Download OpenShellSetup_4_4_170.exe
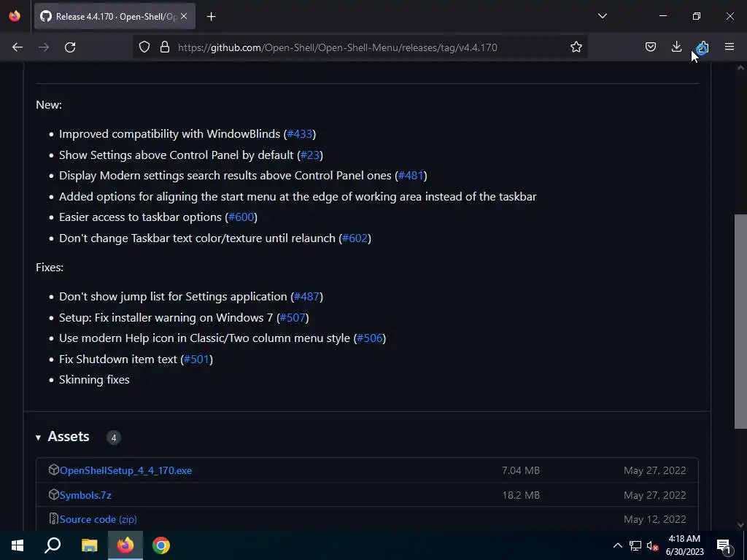Image resolution: width=747 pixels, height=560 pixels. 125,470
